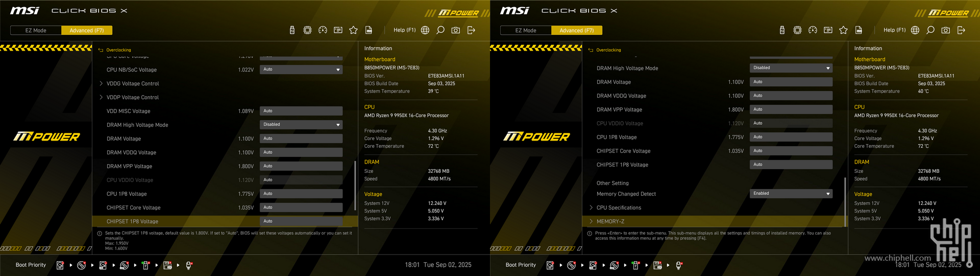Open hardware monitor gauge icon in right BIOS
This screenshot has height=276, width=980.
(x=813, y=30)
